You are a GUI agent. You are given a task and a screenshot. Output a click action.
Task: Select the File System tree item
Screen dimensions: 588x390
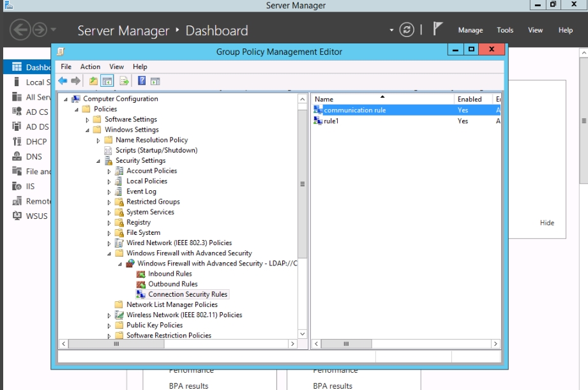143,233
